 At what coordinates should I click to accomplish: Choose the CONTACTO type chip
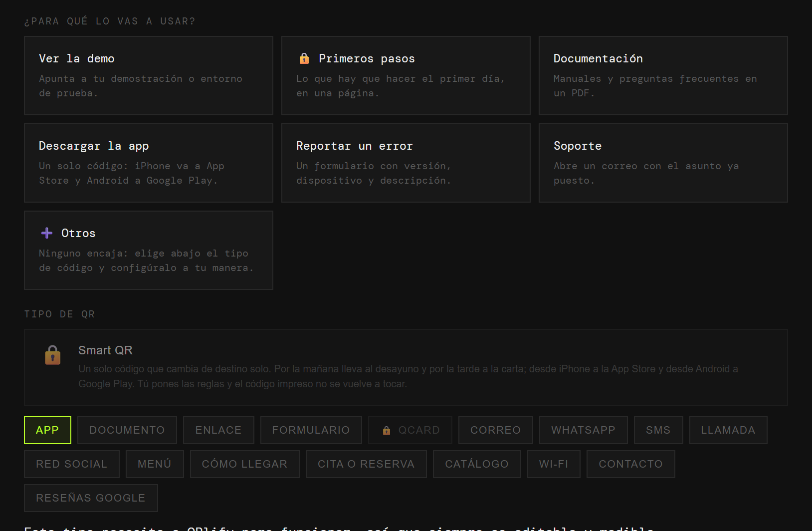coord(631,464)
